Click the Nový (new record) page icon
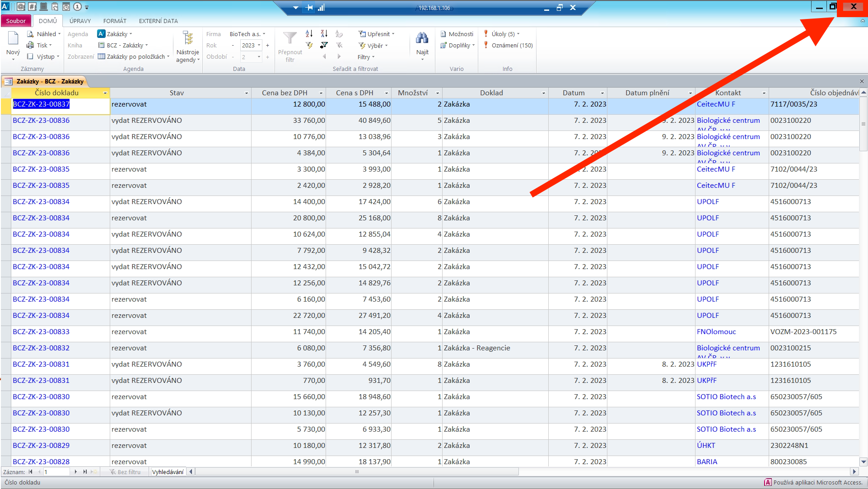The image size is (868, 489). tap(13, 39)
